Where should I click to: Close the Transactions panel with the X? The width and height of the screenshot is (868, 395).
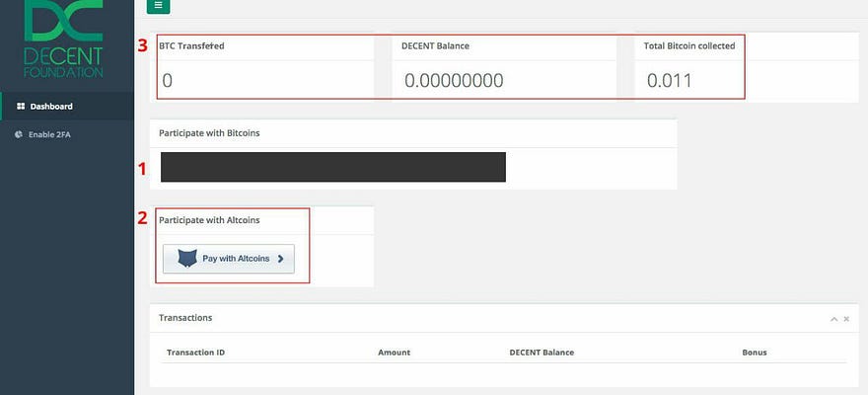[846, 319]
